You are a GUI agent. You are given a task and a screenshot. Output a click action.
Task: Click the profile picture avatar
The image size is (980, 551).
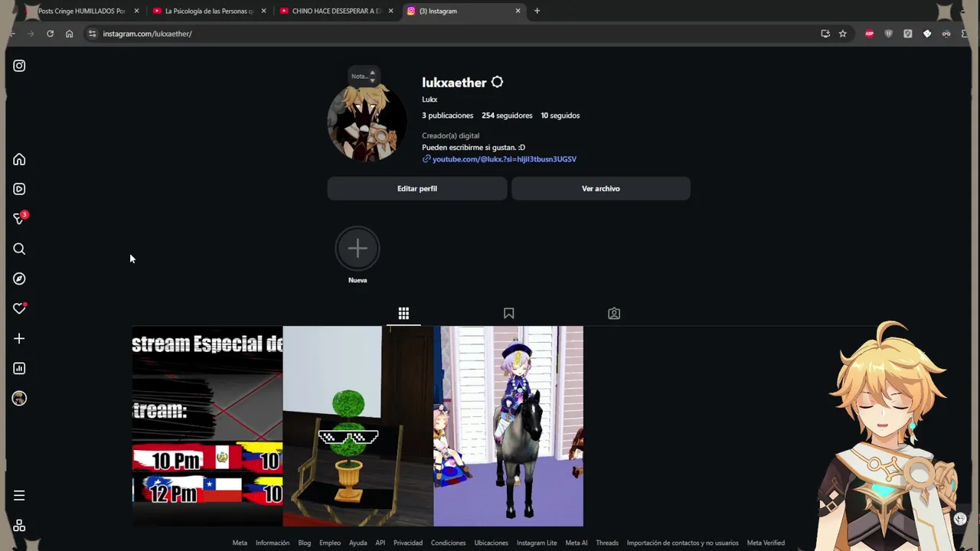(x=366, y=121)
